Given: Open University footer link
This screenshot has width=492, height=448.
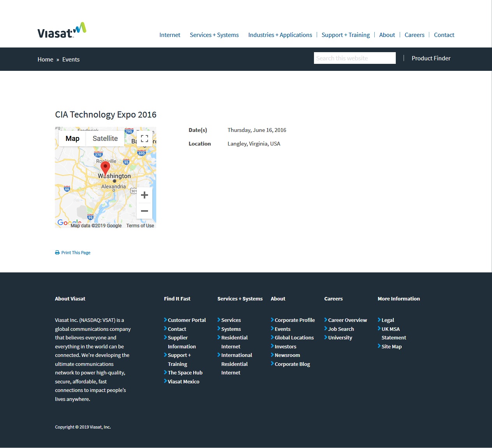Looking at the screenshot, I should pyautogui.click(x=340, y=338).
